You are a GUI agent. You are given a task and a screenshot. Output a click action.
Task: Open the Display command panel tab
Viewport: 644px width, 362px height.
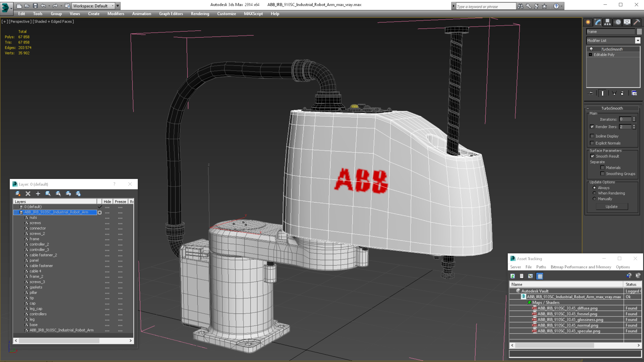(x=627, y=22)
